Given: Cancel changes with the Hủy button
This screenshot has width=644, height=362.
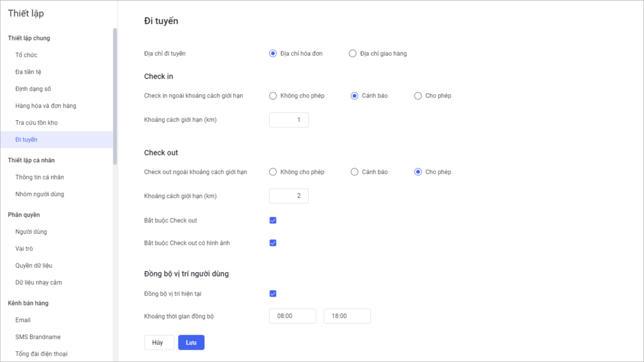Looking at the screenshot, I should (x=159, y=343).
